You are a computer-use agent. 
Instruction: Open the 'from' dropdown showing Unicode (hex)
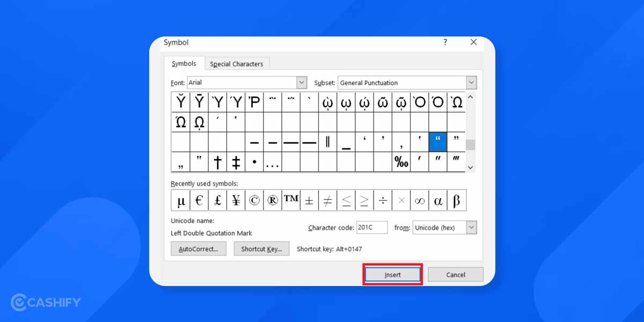pos(471,228)
